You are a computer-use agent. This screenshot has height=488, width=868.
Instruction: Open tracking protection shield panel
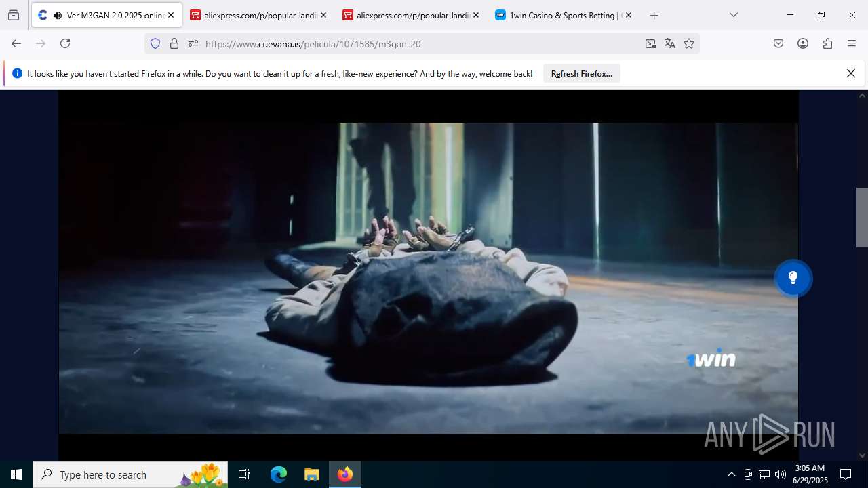(155, 43)
